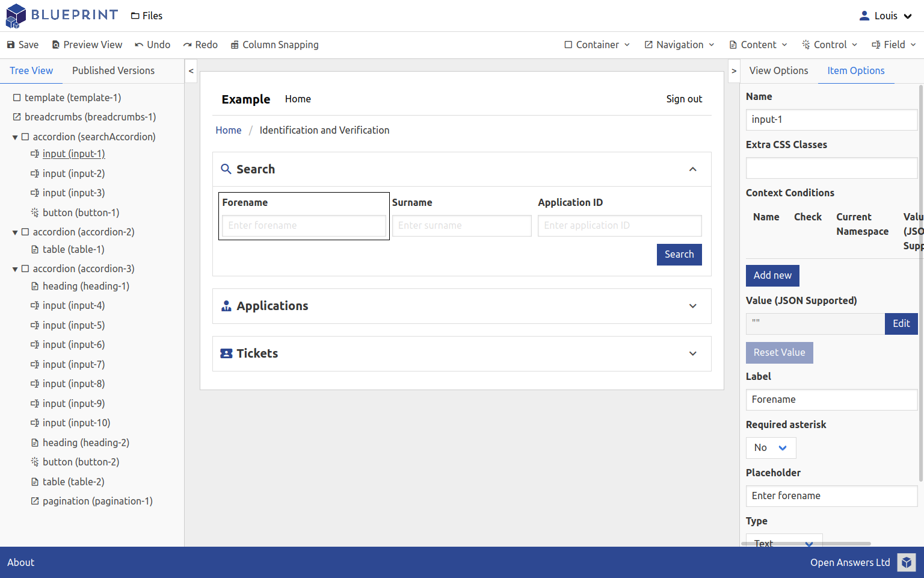Click the user icon next to Louis

coord(865,16)
